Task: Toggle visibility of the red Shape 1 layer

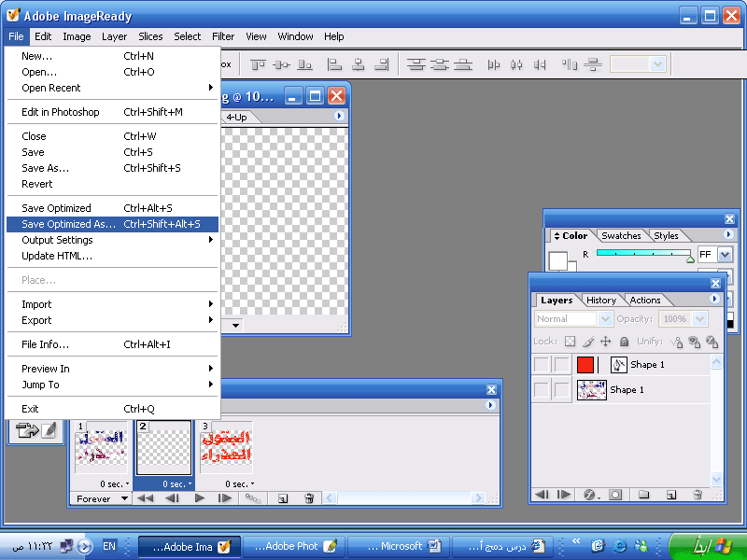Action: point(541,365)
